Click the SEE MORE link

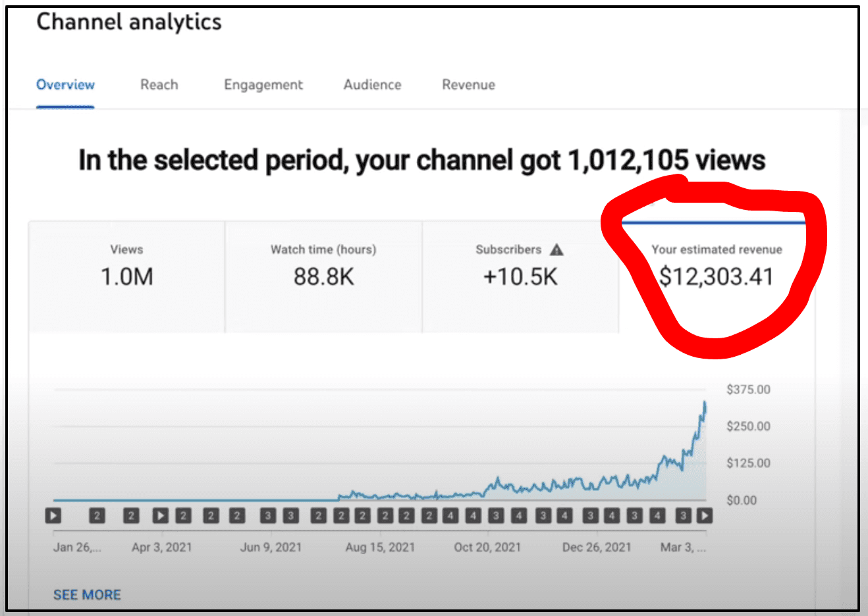87,595
